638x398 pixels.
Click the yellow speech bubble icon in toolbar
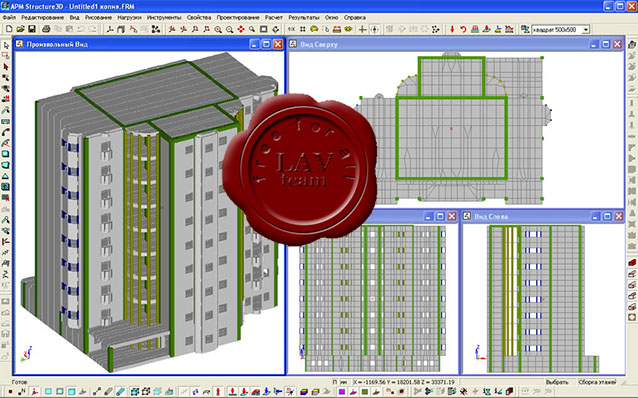[314, 29]
